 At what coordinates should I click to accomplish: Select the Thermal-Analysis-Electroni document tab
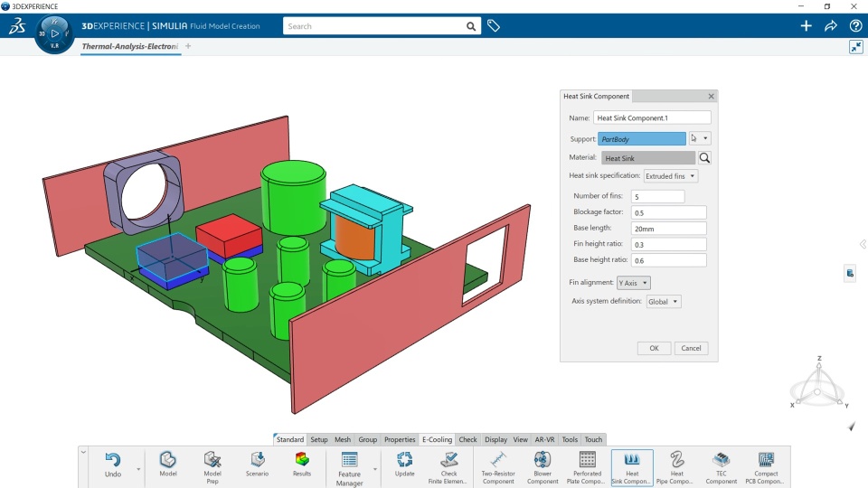pyautogui.click(x=130, y=46)
